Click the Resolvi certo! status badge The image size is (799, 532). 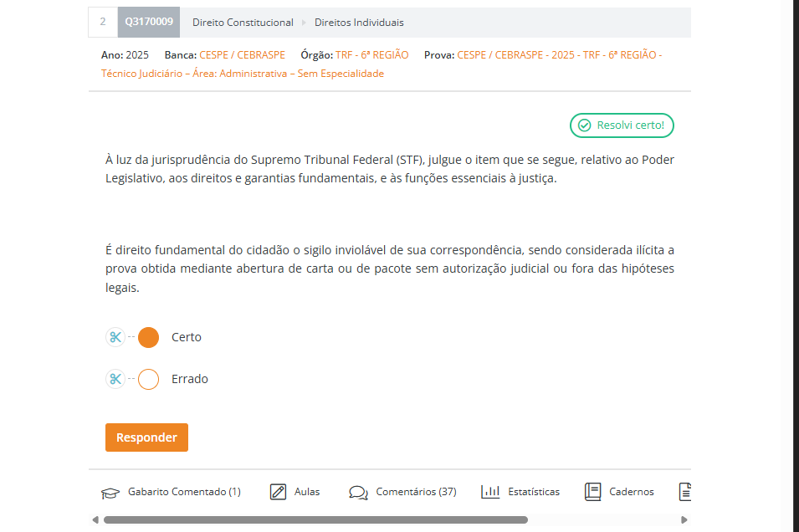[x=622, y=125]
